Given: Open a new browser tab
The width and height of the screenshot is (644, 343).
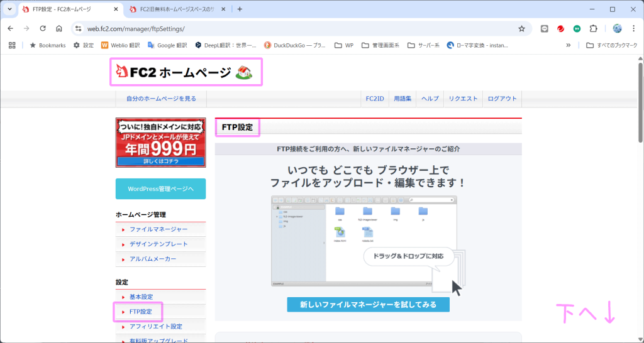Looking at the screenshot, I should tap(240, 9).
